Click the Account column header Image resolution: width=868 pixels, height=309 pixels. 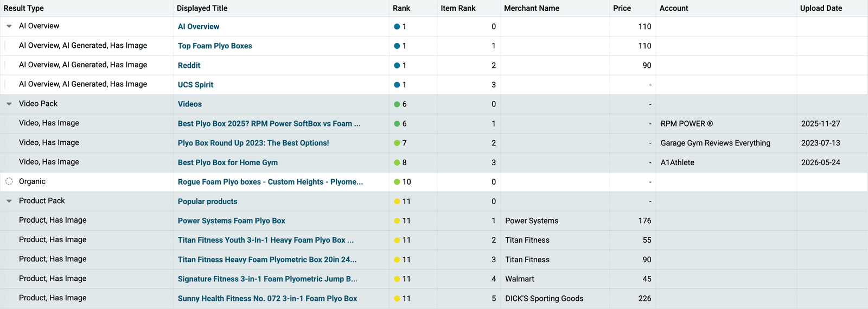[674, 8]
